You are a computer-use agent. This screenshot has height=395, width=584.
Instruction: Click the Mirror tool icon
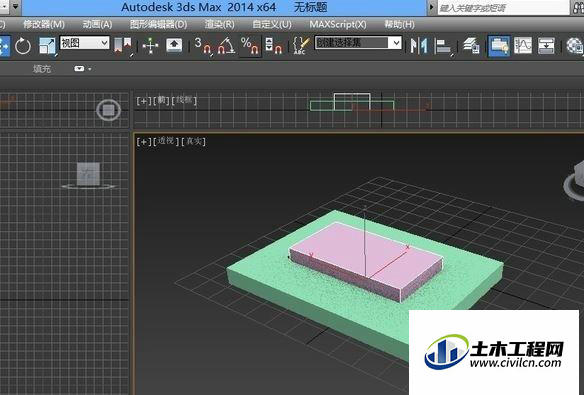419,46
